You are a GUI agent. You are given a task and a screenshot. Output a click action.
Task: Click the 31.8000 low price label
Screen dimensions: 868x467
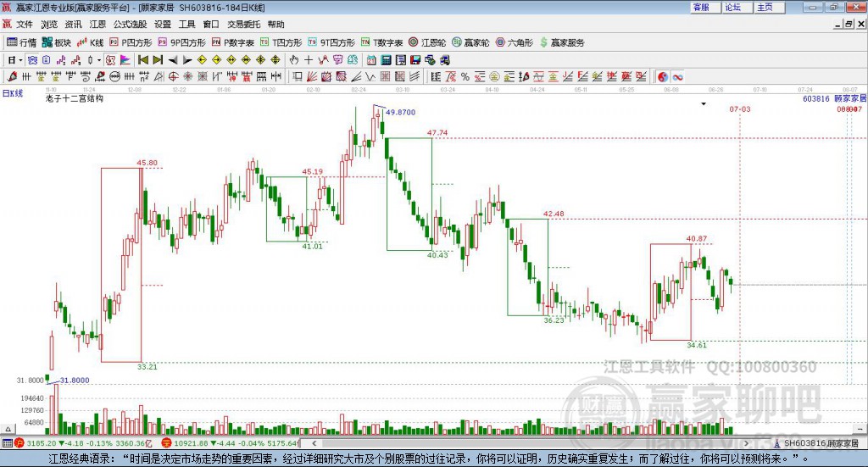(x=75, y=381)
